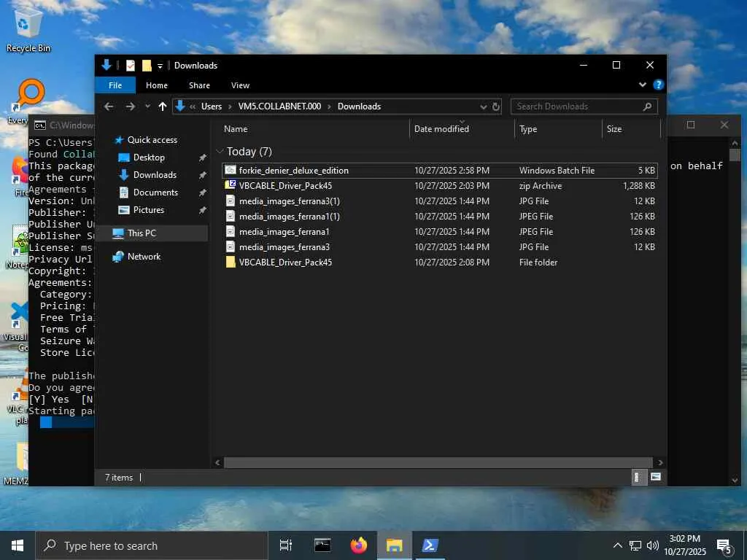Click the horizontal scrollbar in file list
The image size is (747, 560).
tap(438, 462)
